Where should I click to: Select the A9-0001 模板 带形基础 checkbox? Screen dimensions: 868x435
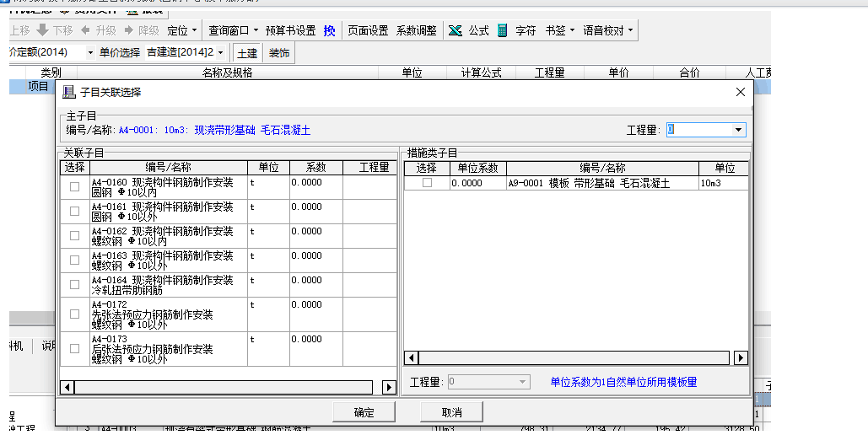(427, 183)
